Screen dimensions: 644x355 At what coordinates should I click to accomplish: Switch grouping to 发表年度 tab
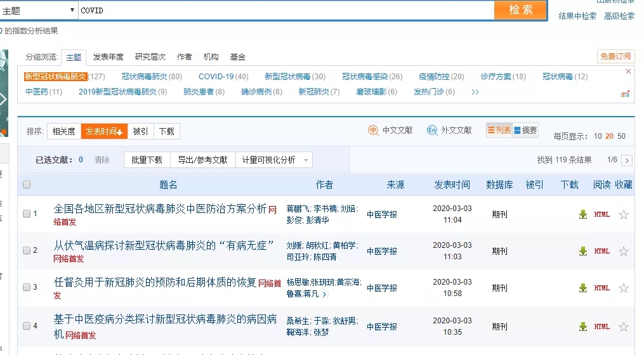coord(108,57)
